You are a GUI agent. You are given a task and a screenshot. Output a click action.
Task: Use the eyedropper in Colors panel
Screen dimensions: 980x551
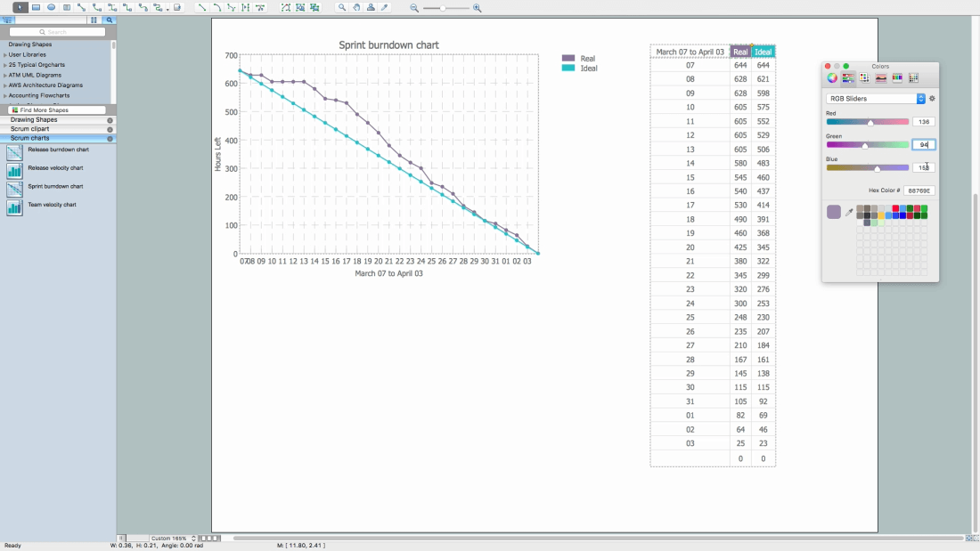point(849,212)
